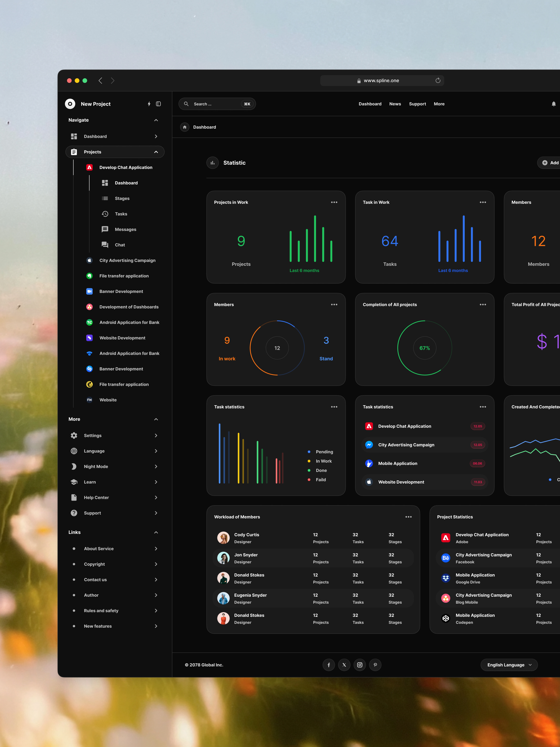The image size is (560, 747).
Task: Click the Search input field
Action: pyautogui.click(x=217, y=104)
